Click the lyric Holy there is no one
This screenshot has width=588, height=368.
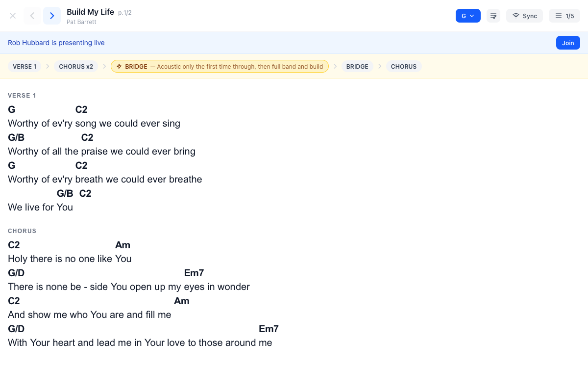coord(70,259)
